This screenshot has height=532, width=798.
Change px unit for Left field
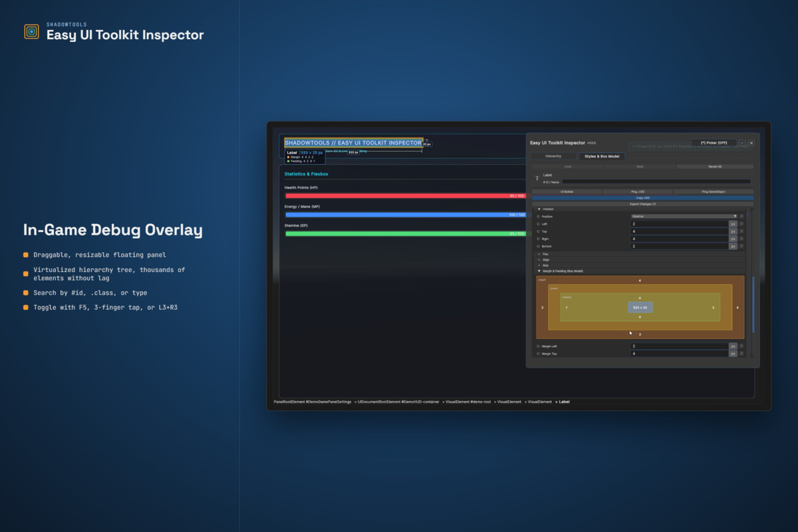pyautogui.click(x=733, y=224)
